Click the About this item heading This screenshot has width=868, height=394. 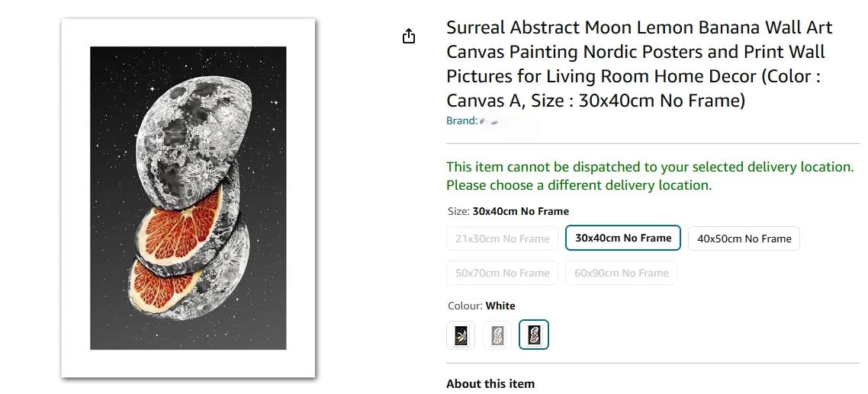point(490,383)
